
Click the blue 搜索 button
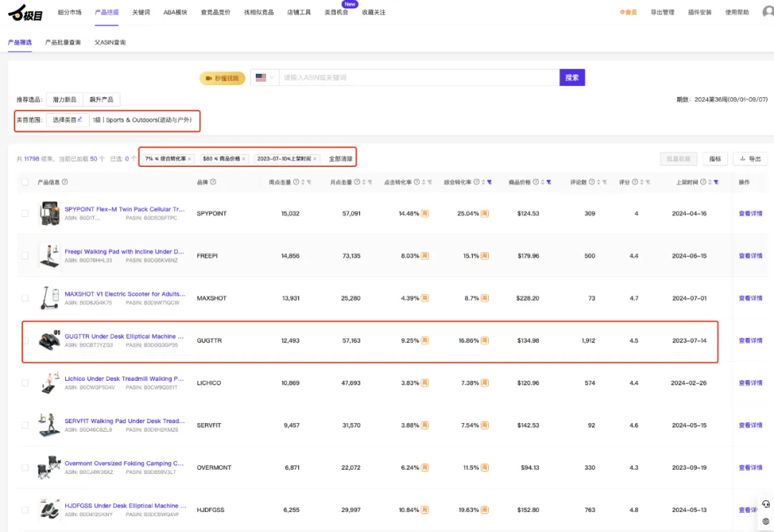572,77
